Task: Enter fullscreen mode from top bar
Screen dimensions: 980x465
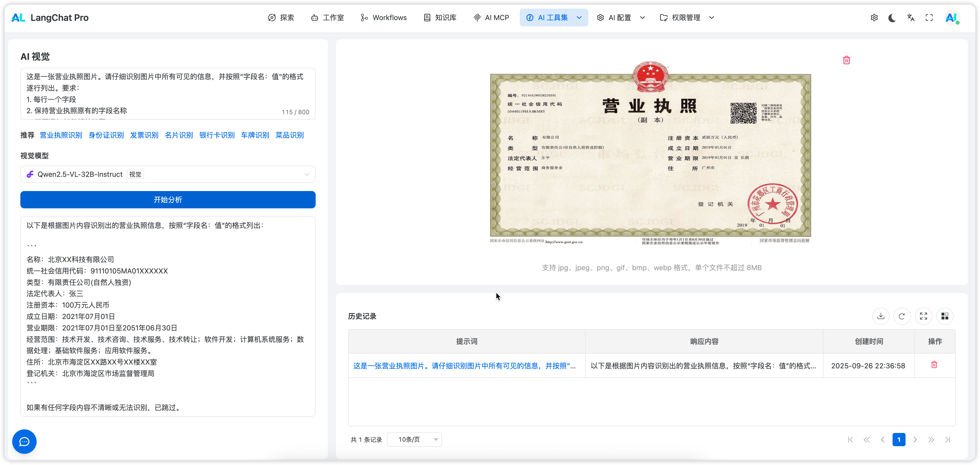Action: point(929,18)
